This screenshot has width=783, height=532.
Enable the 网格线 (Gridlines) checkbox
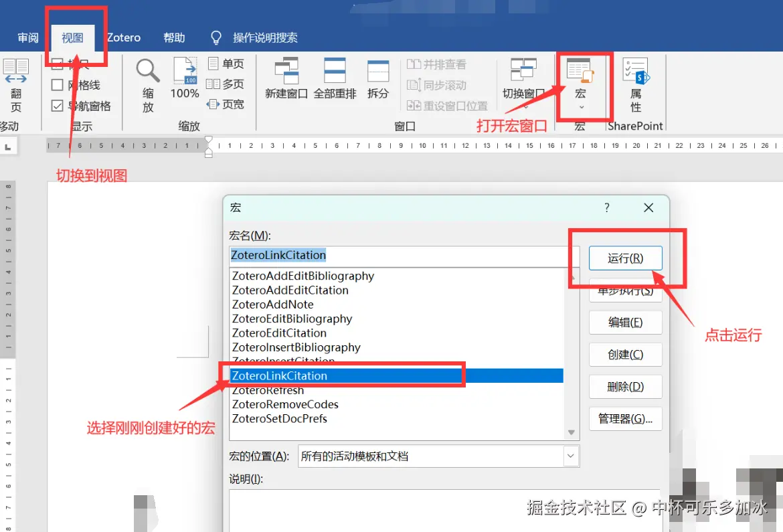point(57,84)
